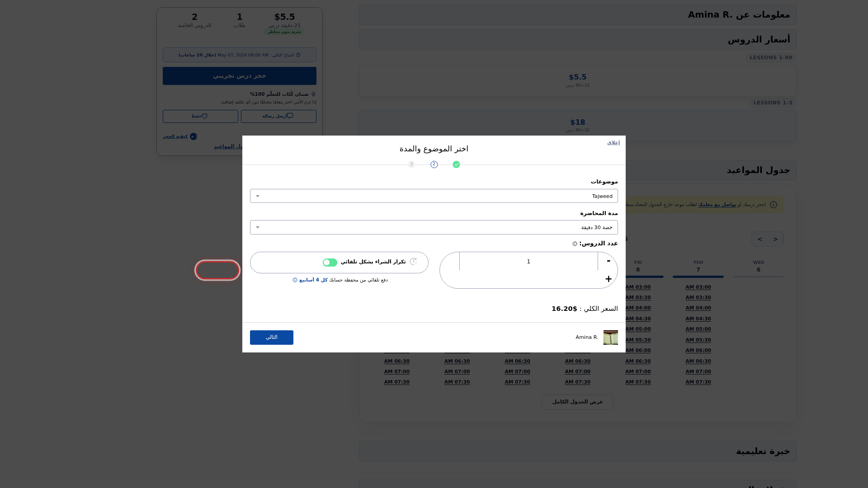Image resolution: width=868 pixels, height=488 pixels.
Task: Pick the 06:30 AM slot on Friday
Action: point(638,361)
